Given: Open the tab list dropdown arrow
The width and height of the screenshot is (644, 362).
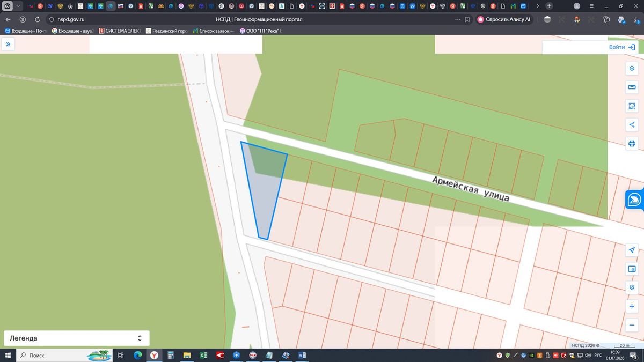Looking at the screenshot, I should [19, 6].
